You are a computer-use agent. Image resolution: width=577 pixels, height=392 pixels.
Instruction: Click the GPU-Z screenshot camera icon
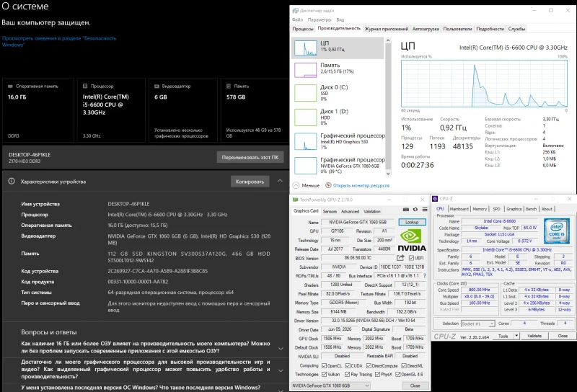[405, 209]
